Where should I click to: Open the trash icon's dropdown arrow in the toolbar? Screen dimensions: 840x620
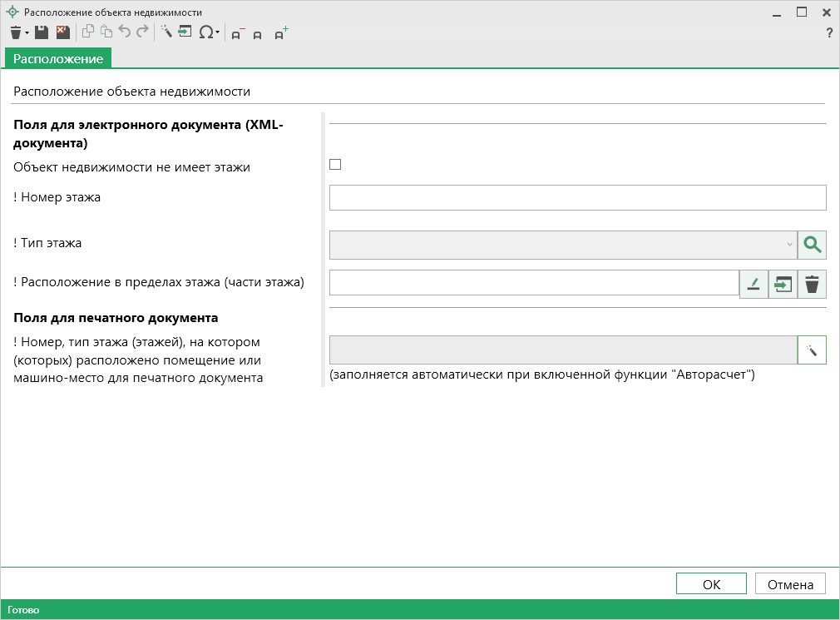(x=27, y=33)
